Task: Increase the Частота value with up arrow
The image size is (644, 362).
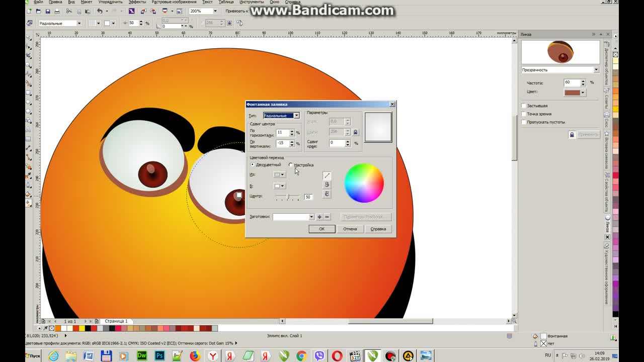Action: [583, 81]
